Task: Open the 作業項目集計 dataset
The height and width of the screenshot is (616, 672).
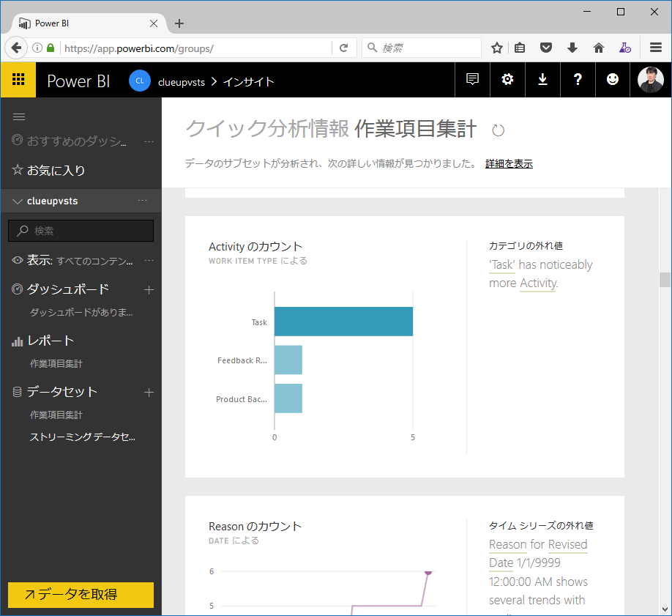Action: [56, 415]
